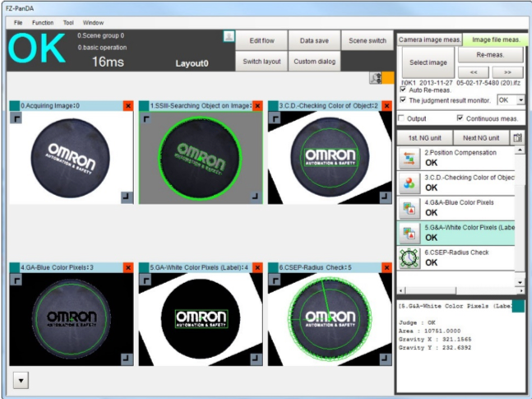Open the Function menu
Image resolution: width=532 pixels, height=399 pixels.
click(43, 23)
